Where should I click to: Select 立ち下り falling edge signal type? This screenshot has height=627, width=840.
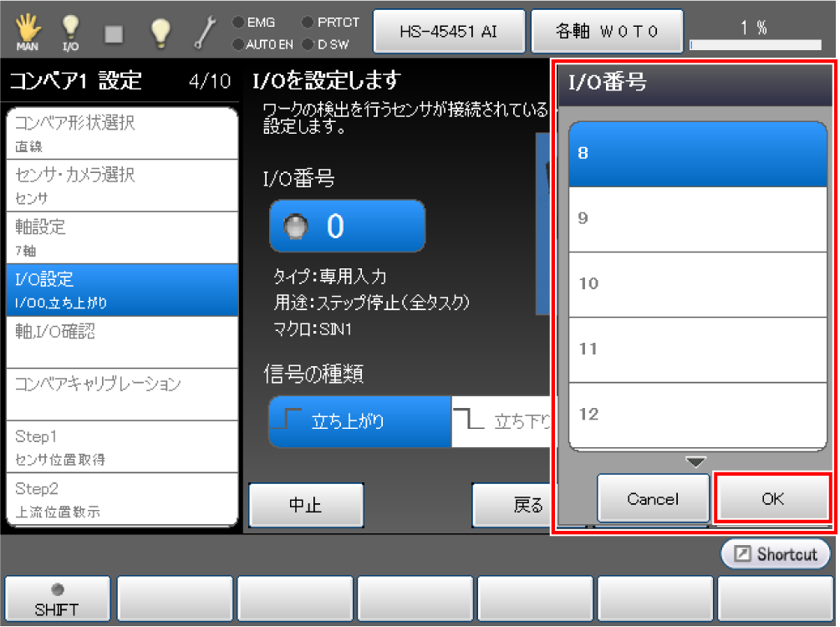[x=501, y=422]
